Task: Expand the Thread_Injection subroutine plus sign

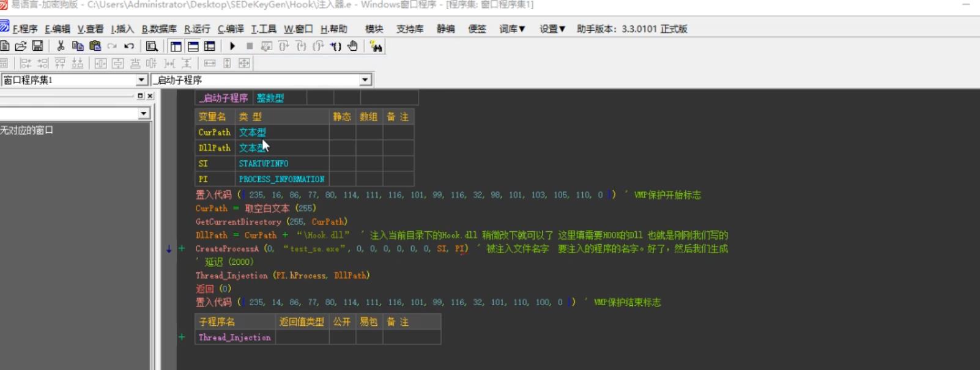Action: click(x=182, y=337)
